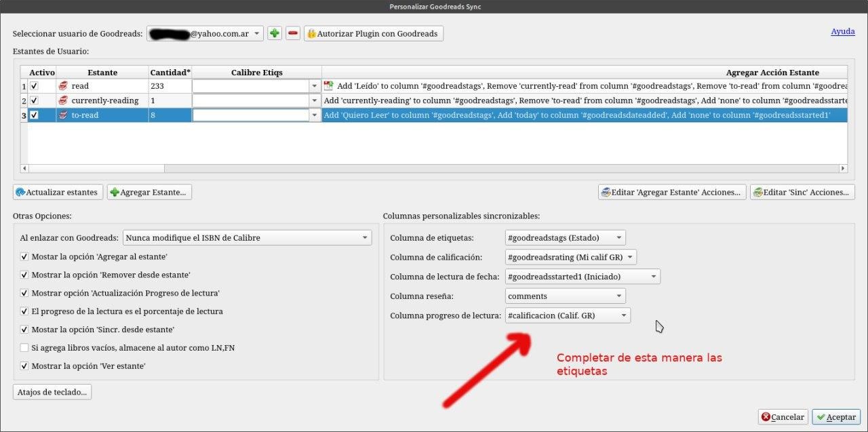Viewport: 868px width, 432px height.
Task: Click shelf icon beside 'read'
Action: [x=63, y=86]
